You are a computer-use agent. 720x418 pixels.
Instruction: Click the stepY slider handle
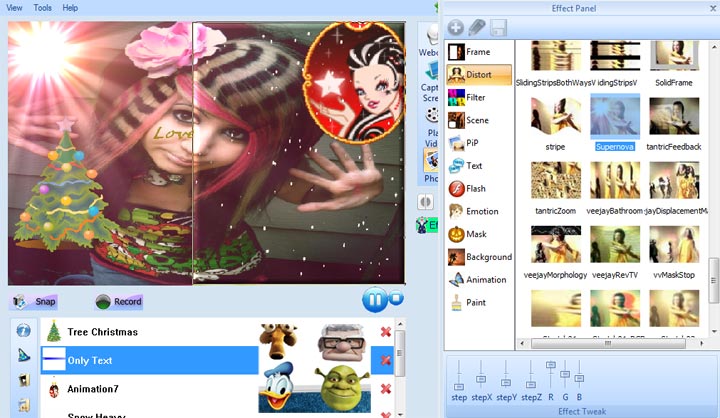[x=506, y=383]
